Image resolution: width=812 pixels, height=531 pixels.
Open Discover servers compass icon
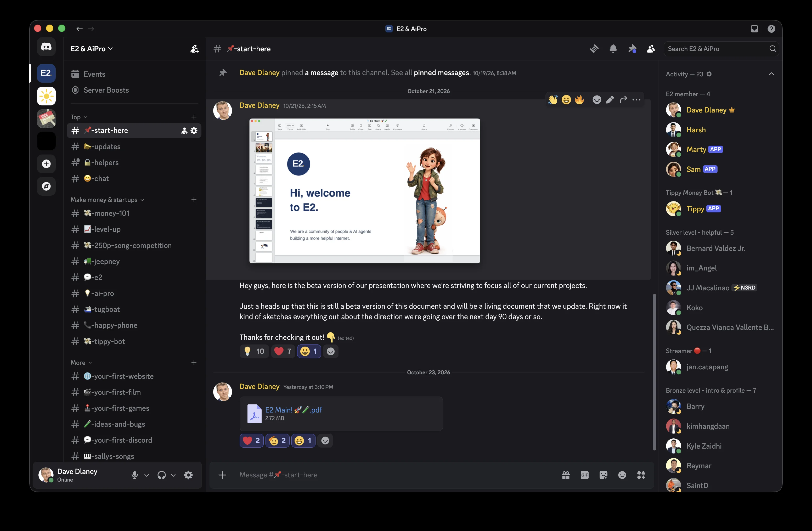coord(46,186)
